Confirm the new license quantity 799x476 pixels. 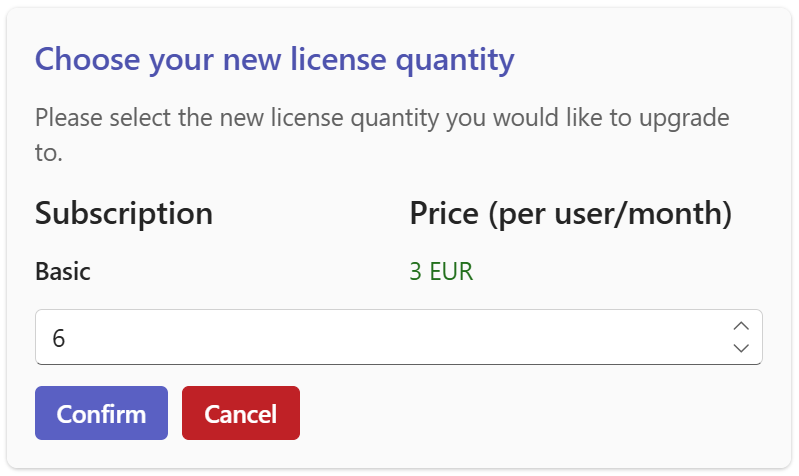point(101,413)
